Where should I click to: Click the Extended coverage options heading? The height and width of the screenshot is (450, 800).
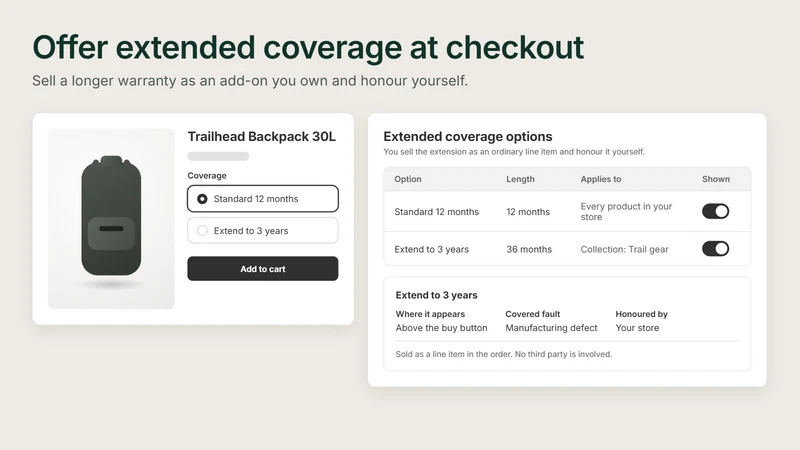[468, 136]
